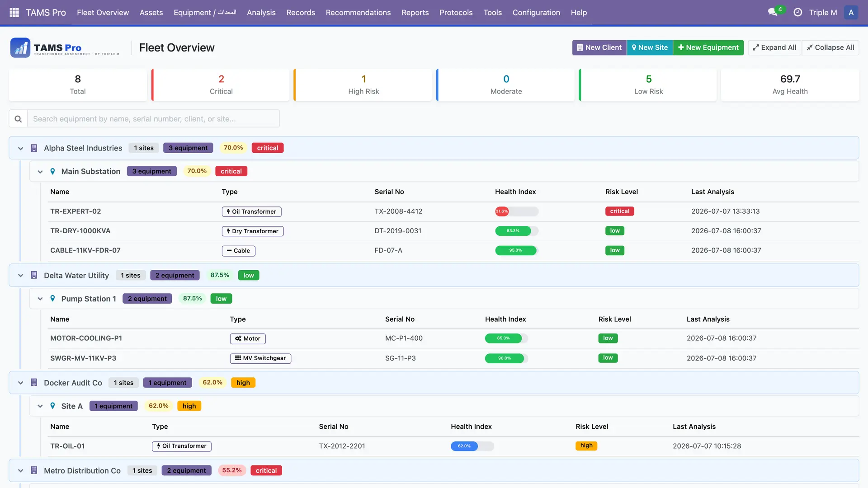Collapse the Alpha Steel Industries client

(20, 148)
